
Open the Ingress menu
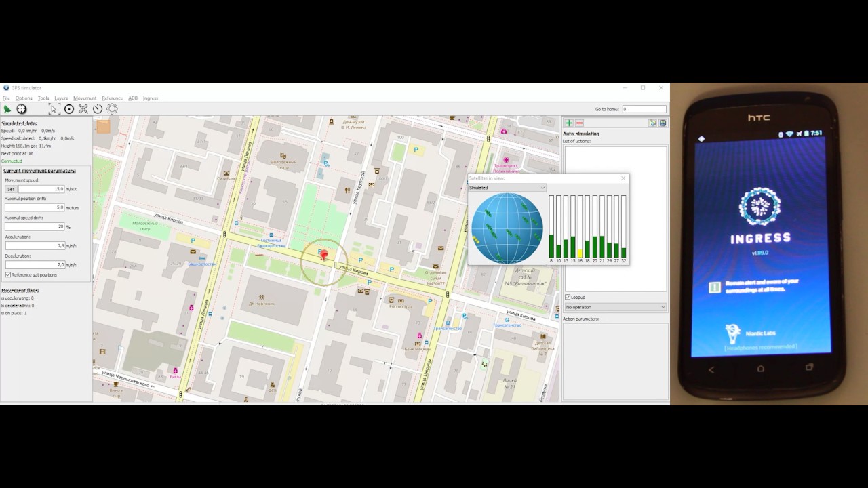[x=151, y=98]
